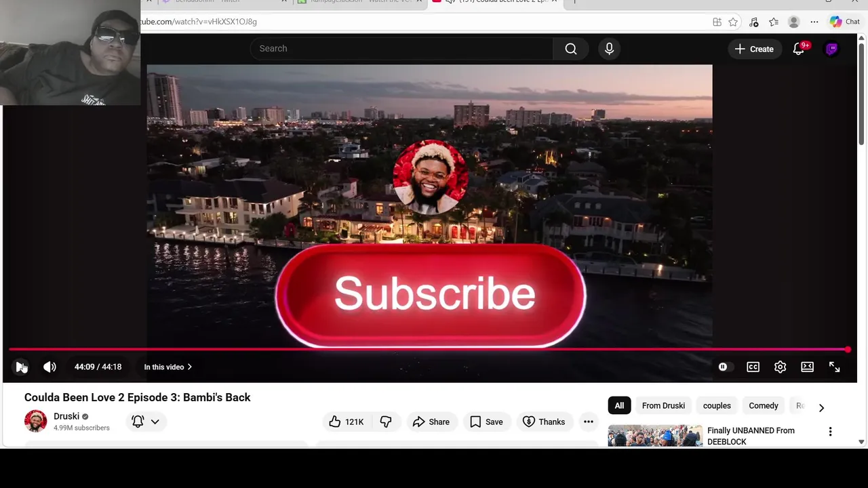Dislike the video with thumbs down
Screen dimensions: 868x488
385,422
